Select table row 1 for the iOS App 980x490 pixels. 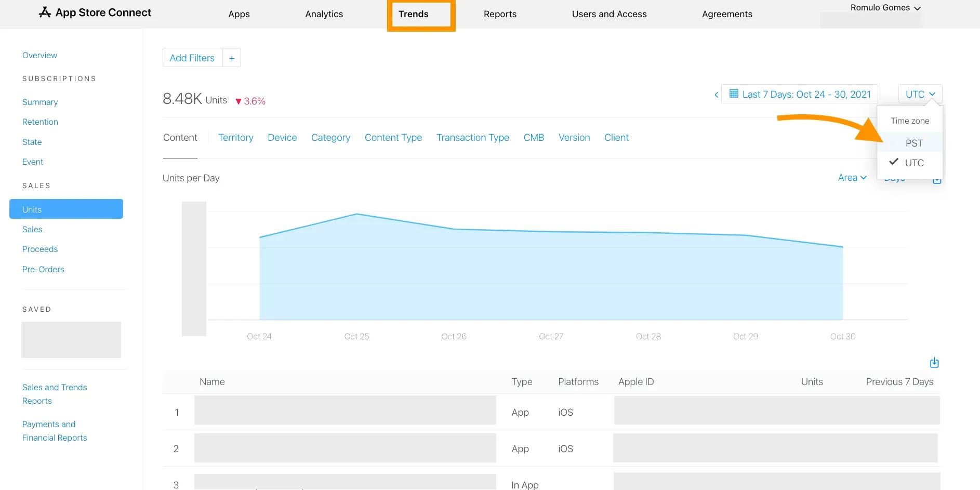pyautogui.click(x=551, y=412)
